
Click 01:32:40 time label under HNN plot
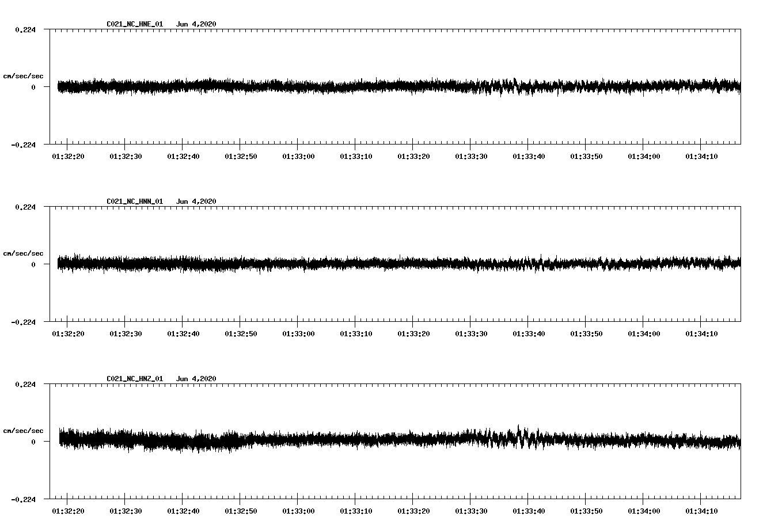click(183, 334)
